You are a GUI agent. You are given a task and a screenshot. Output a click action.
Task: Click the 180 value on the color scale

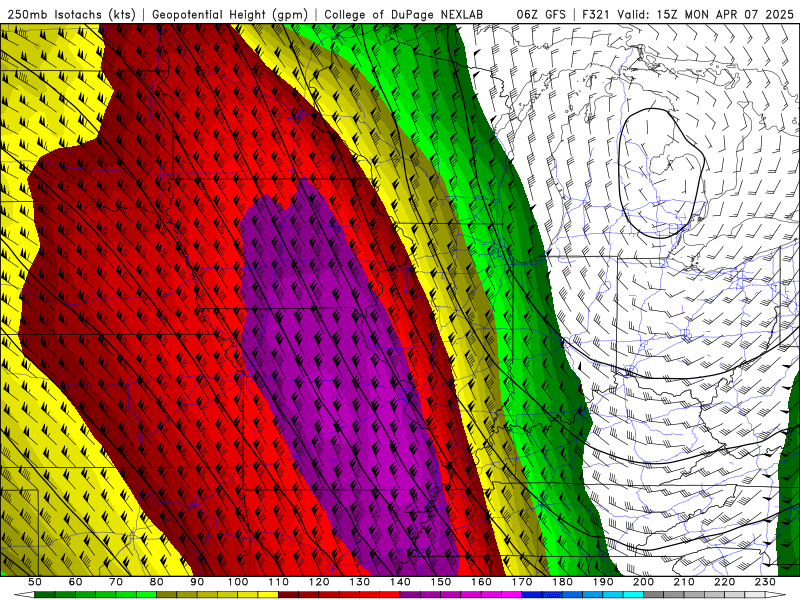pyautogui.click(x=562, y=582)
